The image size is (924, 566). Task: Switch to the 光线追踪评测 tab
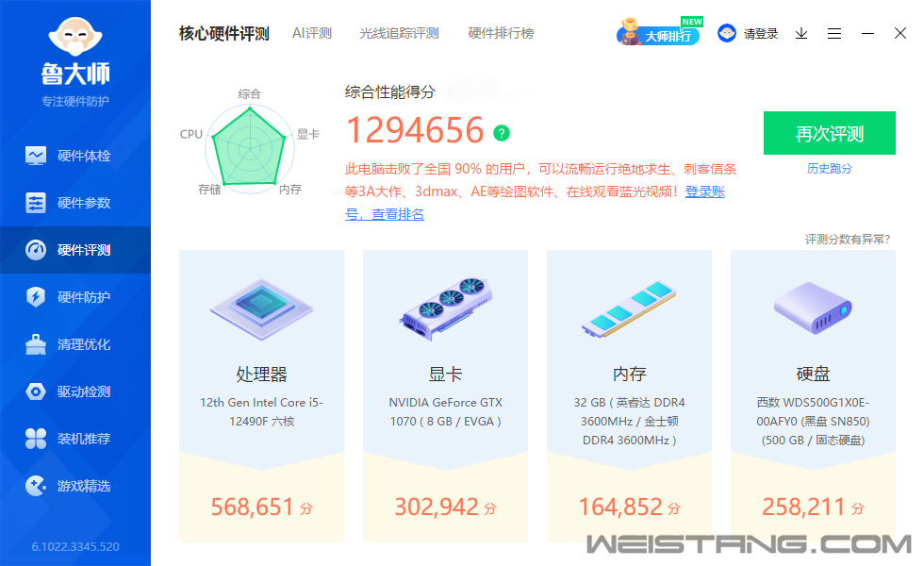(x=399, y=34)
